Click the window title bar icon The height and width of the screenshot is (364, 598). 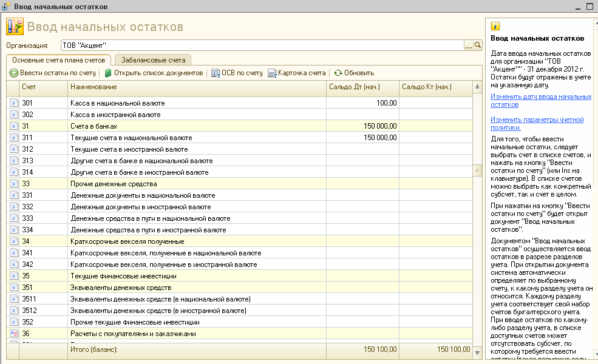click(6, 6)
